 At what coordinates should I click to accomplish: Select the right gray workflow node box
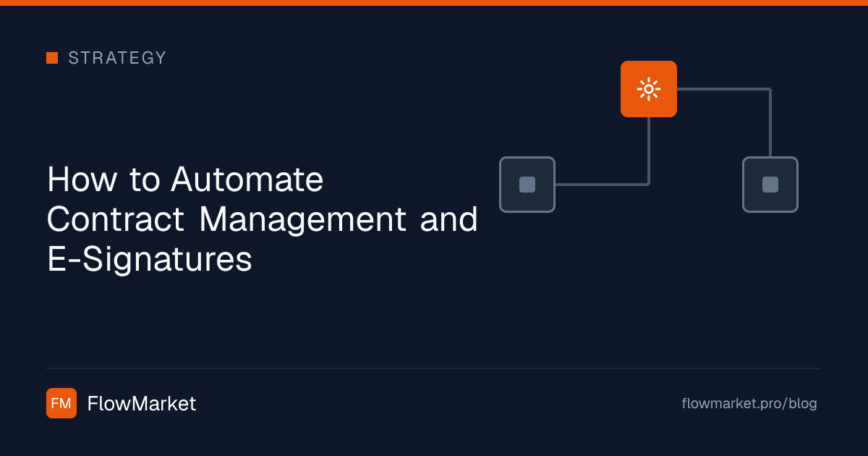[770, 185]
